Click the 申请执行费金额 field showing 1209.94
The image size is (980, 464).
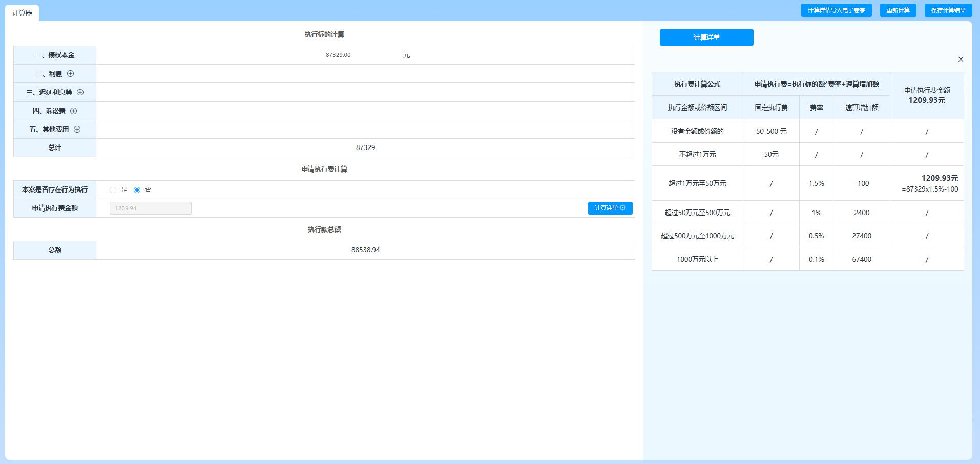coord(151,208)
